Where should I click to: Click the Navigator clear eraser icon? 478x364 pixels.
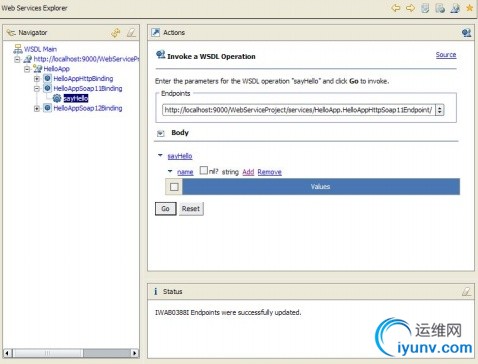(132, 33)
